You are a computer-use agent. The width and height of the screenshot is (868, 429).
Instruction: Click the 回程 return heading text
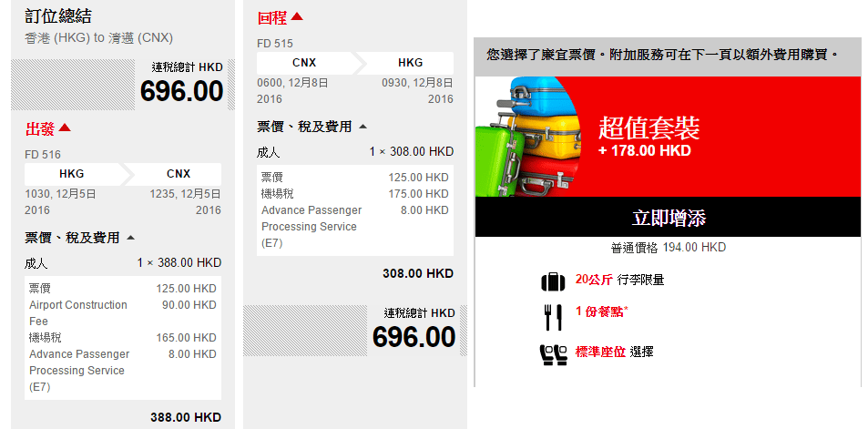(x=271, y=17)
